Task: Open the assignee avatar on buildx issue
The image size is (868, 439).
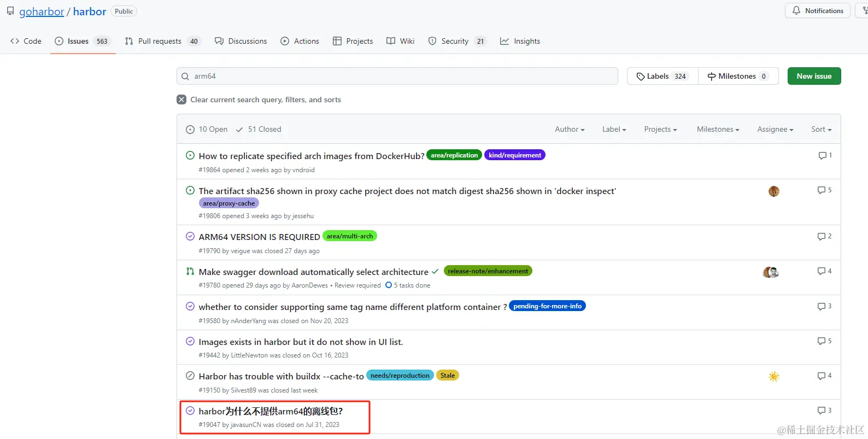Action: tap(774, 377)
